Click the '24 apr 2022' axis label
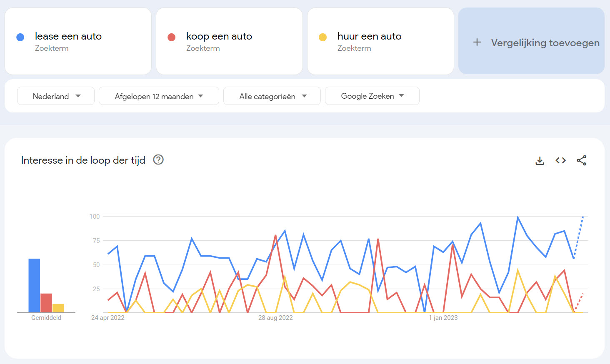Image resolution: width=610 pixels, height=364 pixels. [x=108, y=317]
